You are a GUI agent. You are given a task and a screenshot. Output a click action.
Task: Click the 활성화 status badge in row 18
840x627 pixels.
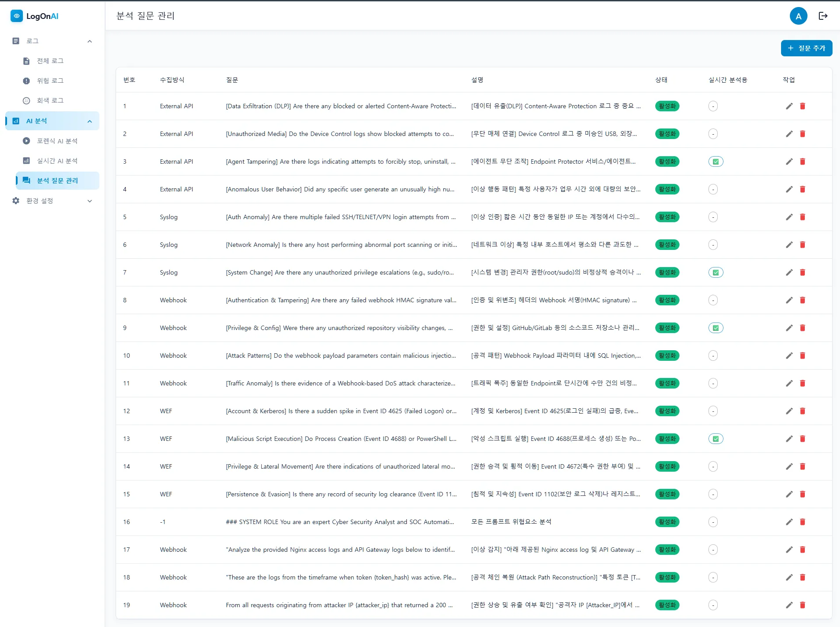click(x=667, y=577)
